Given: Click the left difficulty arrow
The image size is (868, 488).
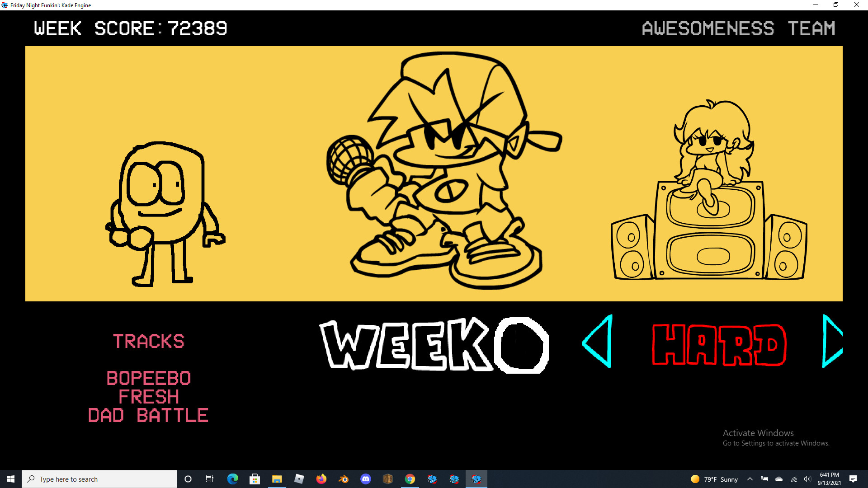Looking at the screenshot, I should 599,342.
